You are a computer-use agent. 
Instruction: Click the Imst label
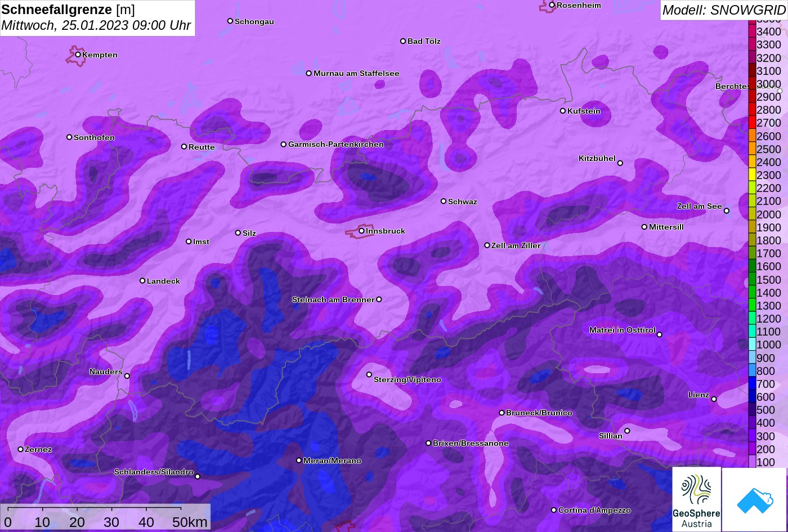pos(201,242)
